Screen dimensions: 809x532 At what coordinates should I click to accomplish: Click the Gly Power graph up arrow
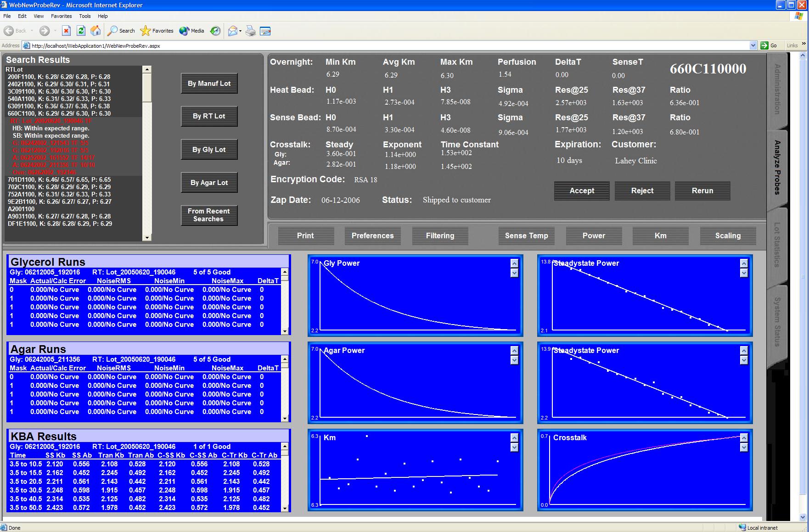514,263
